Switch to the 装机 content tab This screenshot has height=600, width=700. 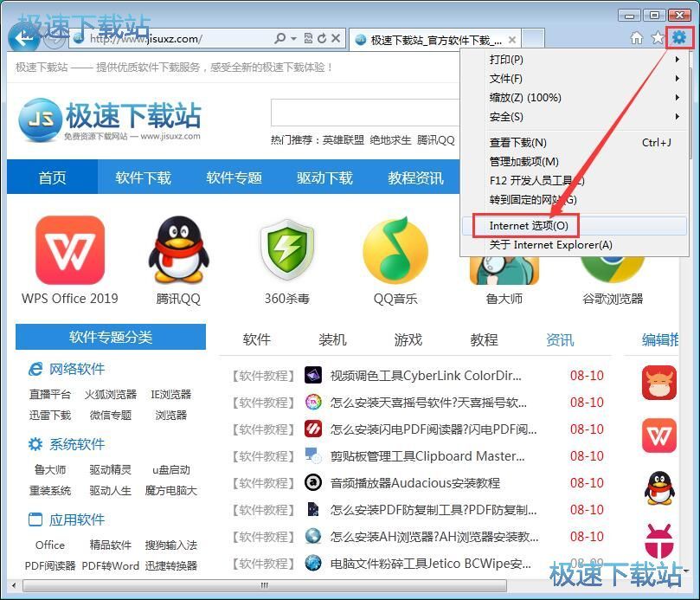pyautogui.click(x=332, y=339)
